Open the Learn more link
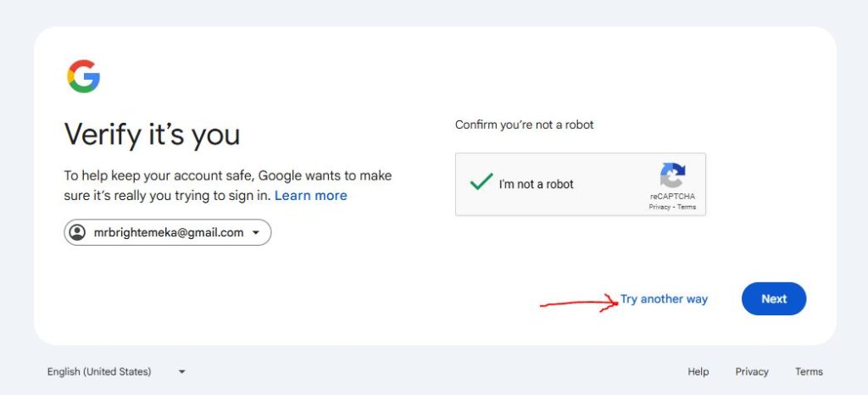This screenshot has height=395, width=868. tap(310, 195)
